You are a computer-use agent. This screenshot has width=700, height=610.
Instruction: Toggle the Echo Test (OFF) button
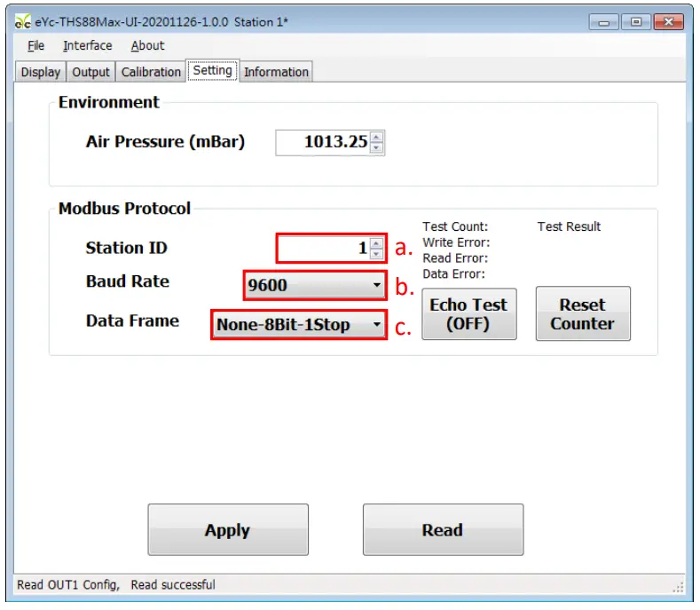click(x=468, y=313)
